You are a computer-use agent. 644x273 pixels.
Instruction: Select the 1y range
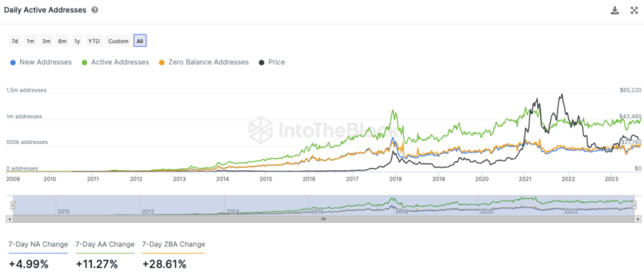click(77, 41)
